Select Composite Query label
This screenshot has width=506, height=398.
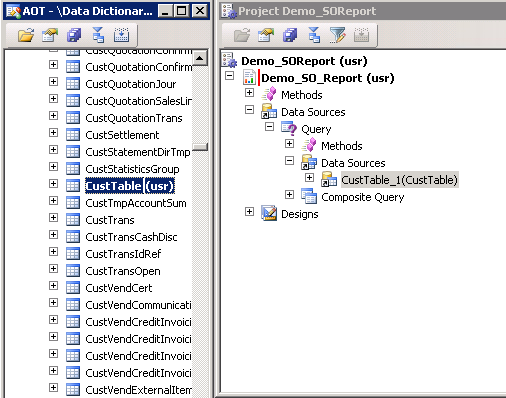coord(363,197)
